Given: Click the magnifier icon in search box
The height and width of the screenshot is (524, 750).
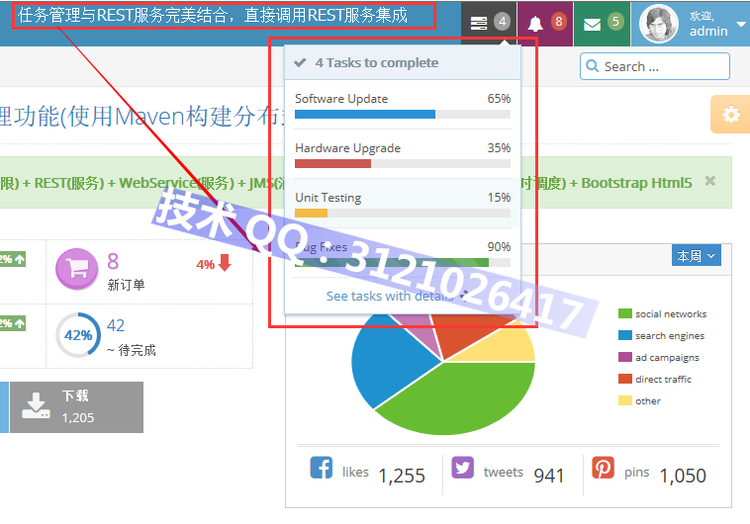Looking at the screenshot, I should (592, 66).
